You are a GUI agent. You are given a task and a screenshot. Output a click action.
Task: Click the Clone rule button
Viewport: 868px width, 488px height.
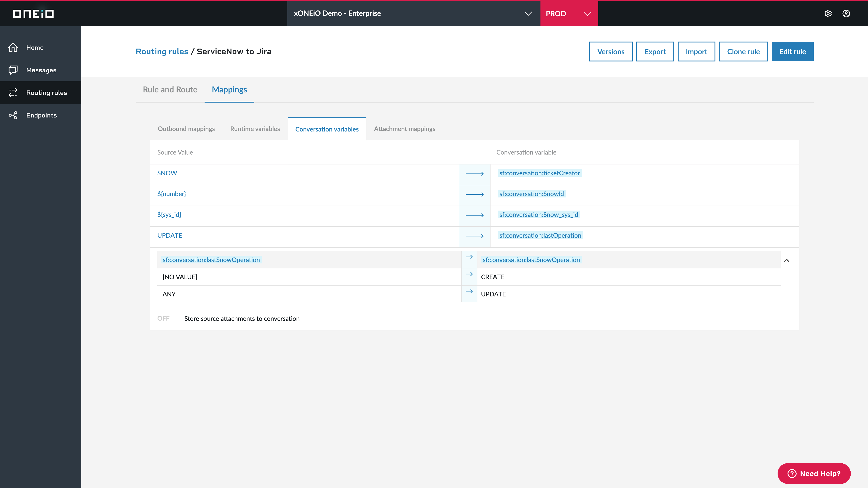click(743, 52)
